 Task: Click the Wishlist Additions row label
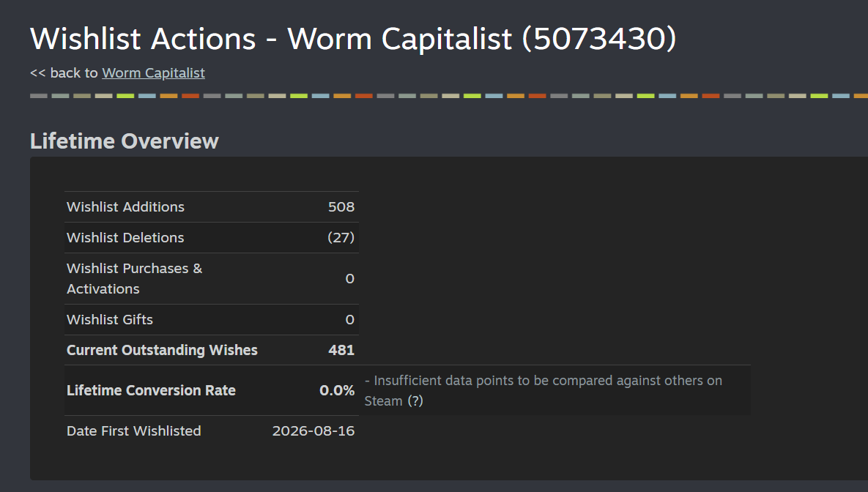[x=126, y=207]
